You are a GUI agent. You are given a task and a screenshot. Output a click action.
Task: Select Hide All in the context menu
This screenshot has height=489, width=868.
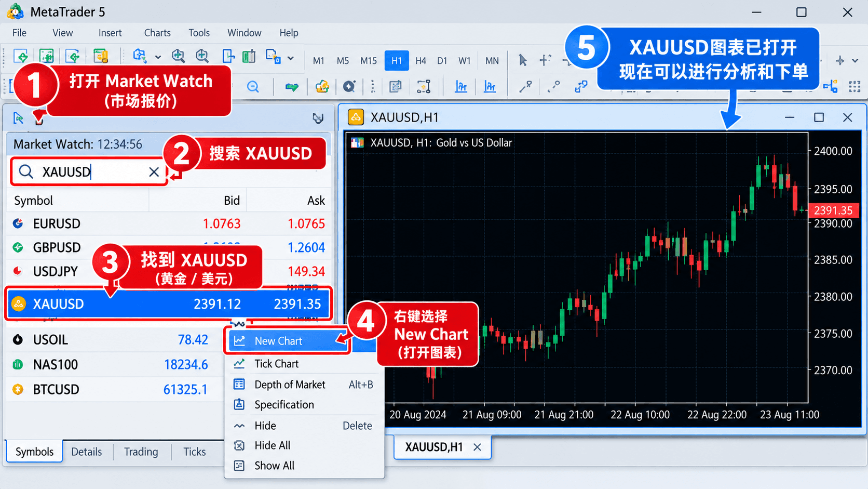coord(304,445)
